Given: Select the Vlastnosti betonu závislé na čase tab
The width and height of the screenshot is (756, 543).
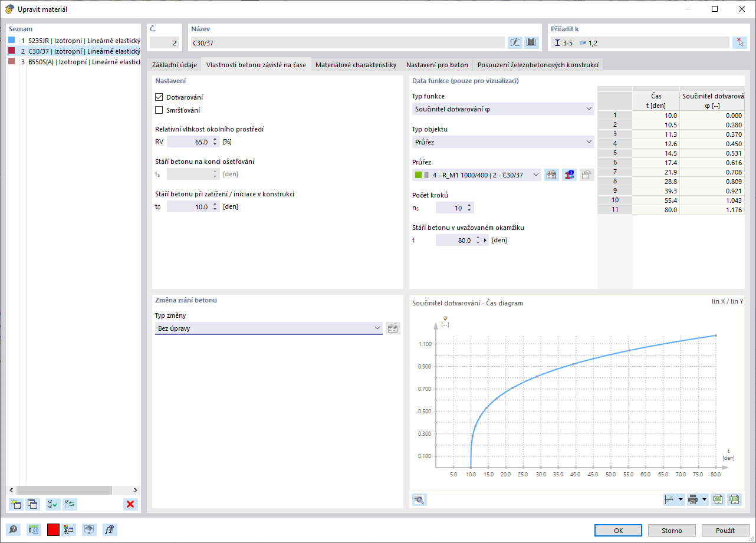Looking at the screenshot, I should pyautogui.click(x=256, y=65).
